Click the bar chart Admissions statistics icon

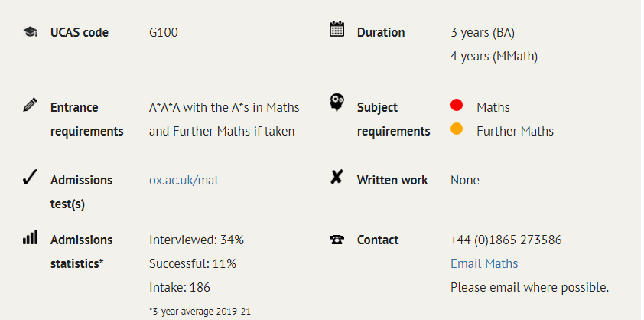[30, 237]
